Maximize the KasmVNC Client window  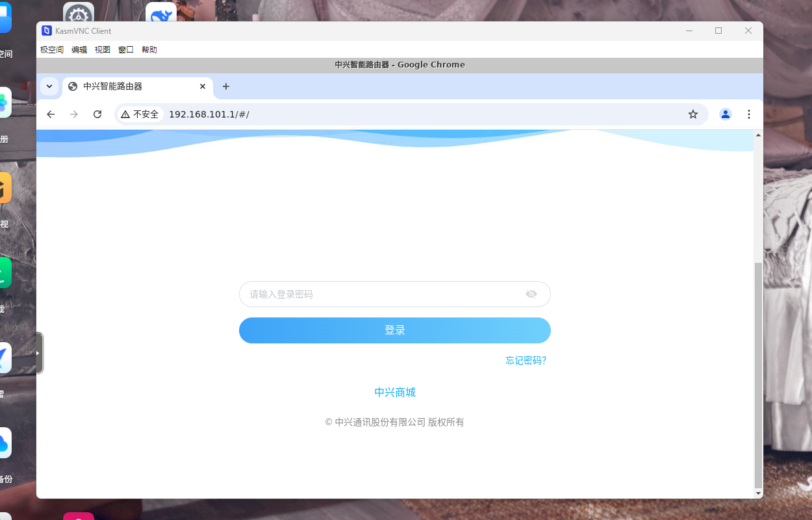pos(718,31)
